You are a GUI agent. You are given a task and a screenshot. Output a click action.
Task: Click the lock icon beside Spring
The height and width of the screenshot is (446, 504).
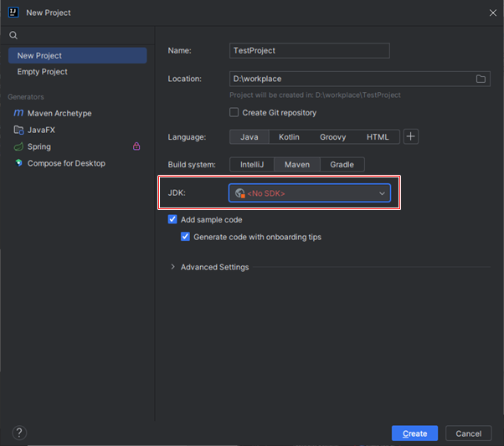pos(136,146)
